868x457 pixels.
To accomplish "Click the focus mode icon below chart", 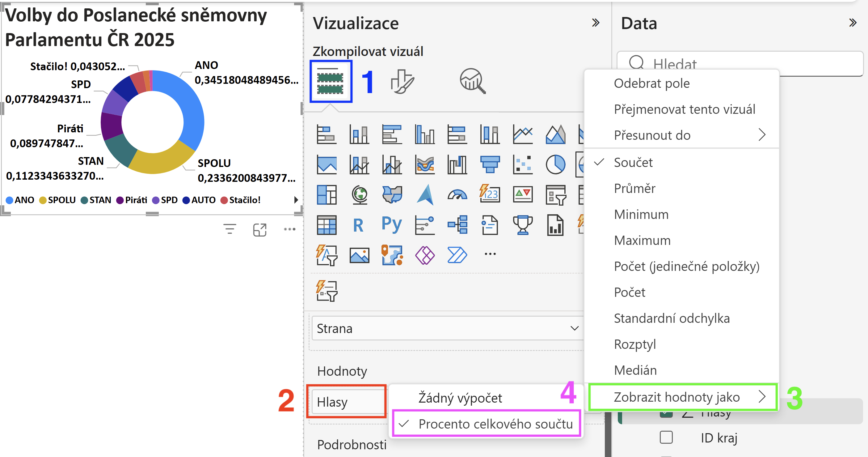I will point(259,230).
